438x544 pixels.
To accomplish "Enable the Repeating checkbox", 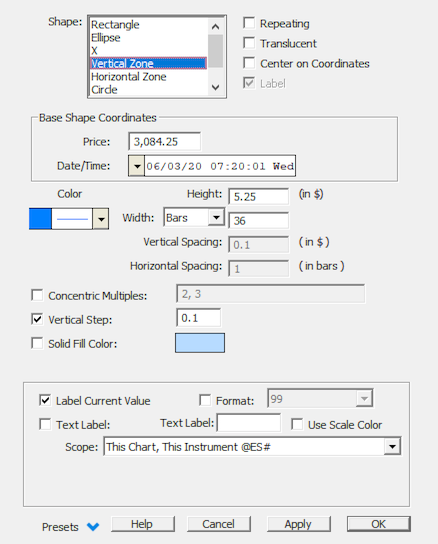I will [x=249, y=23].
